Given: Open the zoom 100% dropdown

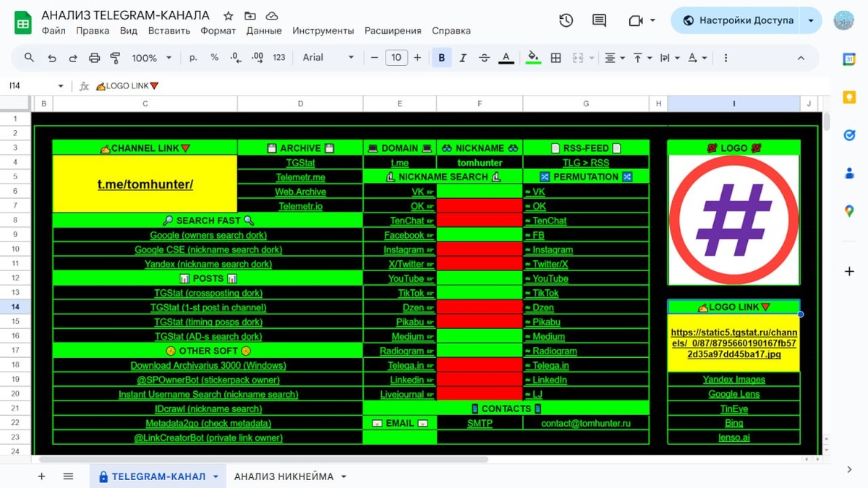Looking at the screenshot, I should 152,58.
